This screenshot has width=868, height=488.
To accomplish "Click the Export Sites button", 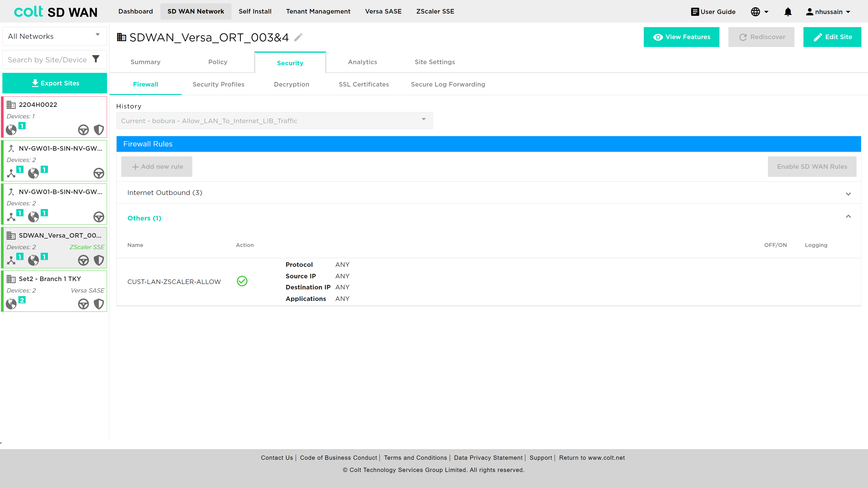I will click(x=54, y=83).
